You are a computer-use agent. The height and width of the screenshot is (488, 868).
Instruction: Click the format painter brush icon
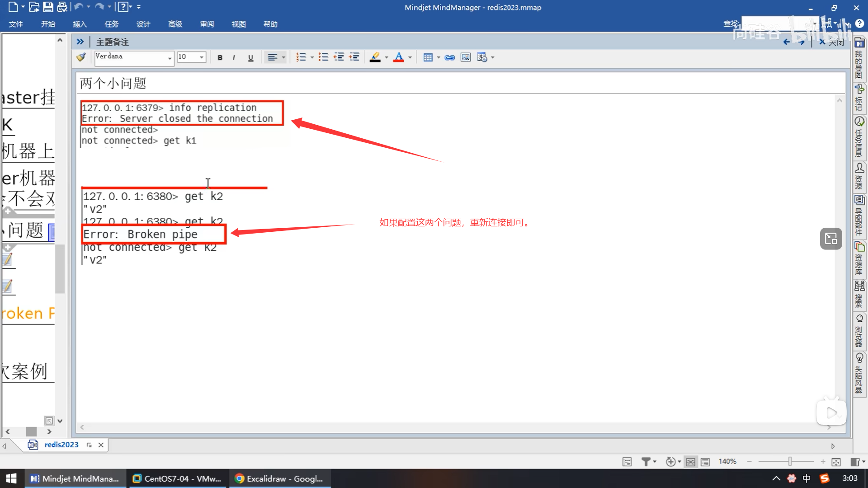[81, 57]
